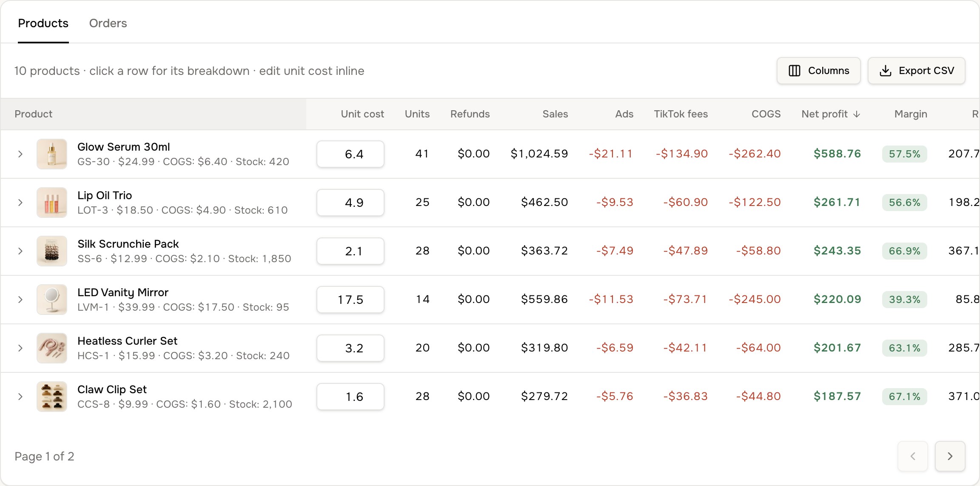Screen dimensions: 980x486
Task: Click the Claw Clip Set thumbnail
Action: coord(52,397)
